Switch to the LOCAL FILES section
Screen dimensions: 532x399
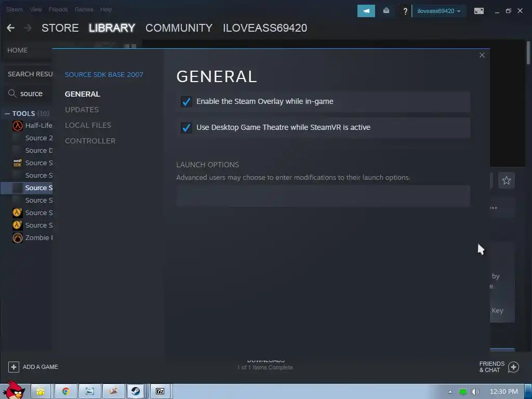[88, 125]
